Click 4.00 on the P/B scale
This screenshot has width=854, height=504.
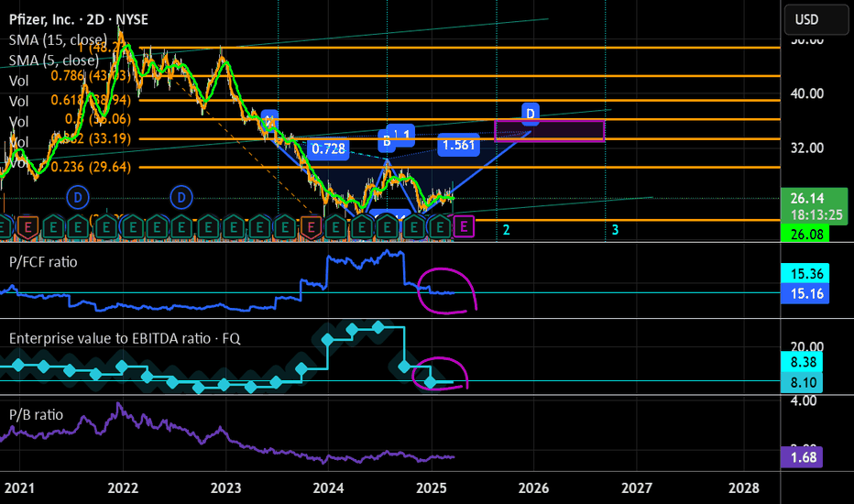804,400
